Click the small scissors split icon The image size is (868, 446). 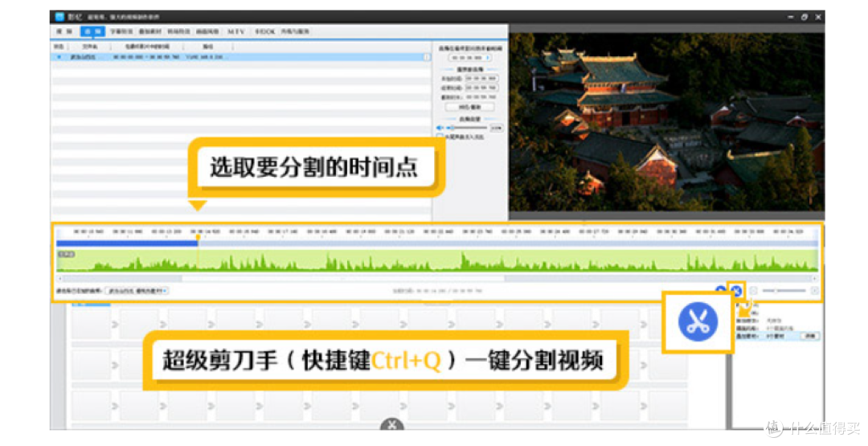735,291
